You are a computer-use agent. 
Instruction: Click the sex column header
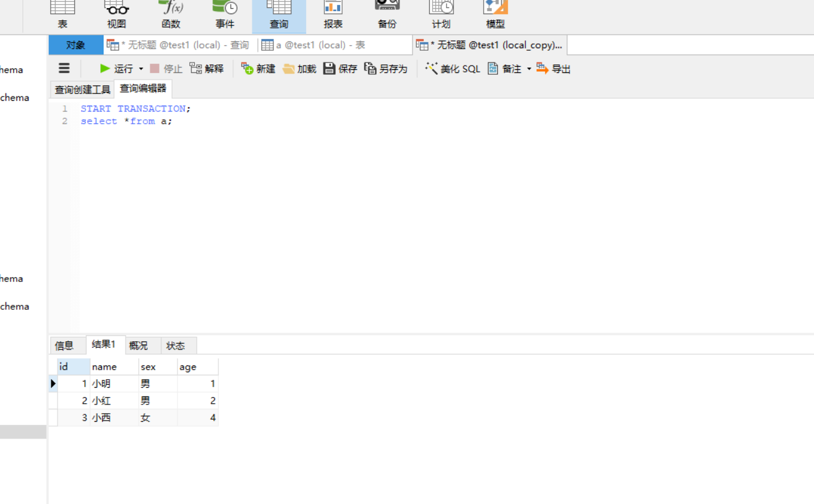(x=158, y=367)
